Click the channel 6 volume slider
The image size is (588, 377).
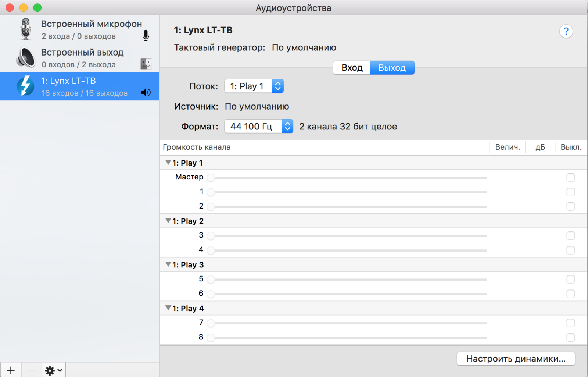(347, 294)
